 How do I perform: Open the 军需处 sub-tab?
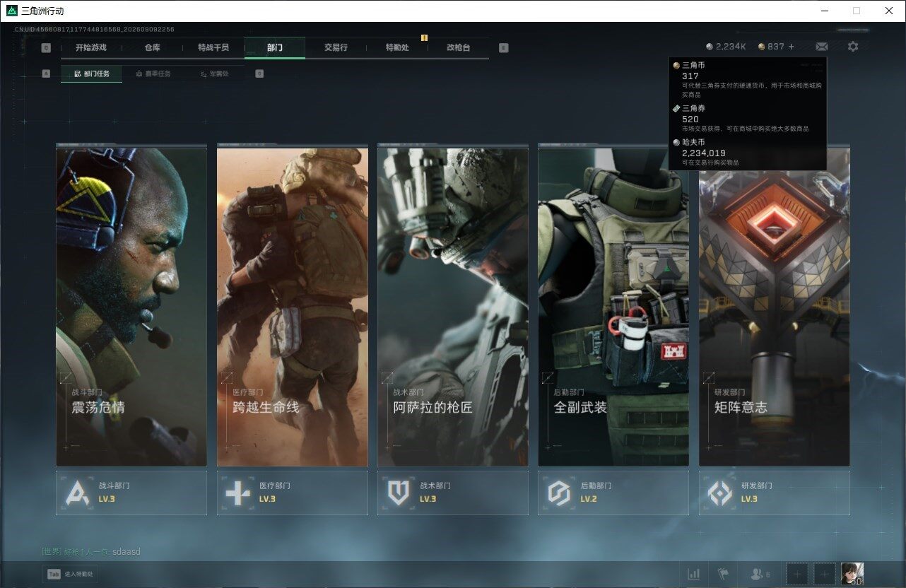point(214,73)
